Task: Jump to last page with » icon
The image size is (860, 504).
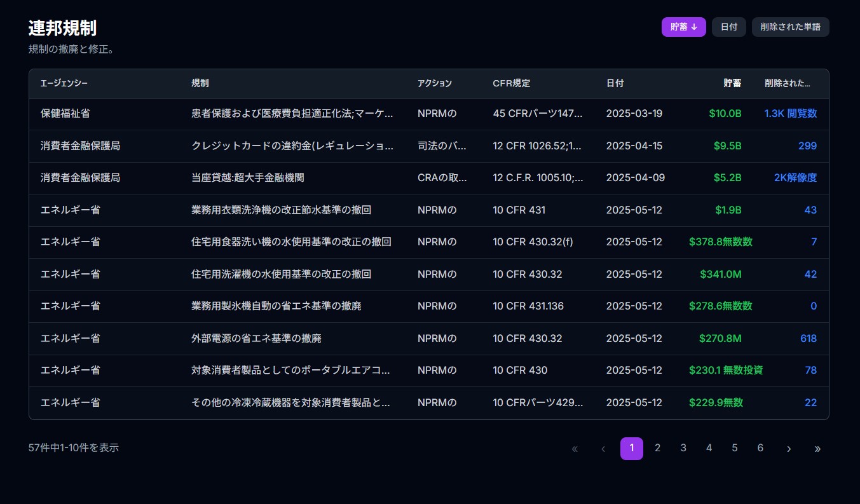Action: pyautogui.click(x=817, y=448)
